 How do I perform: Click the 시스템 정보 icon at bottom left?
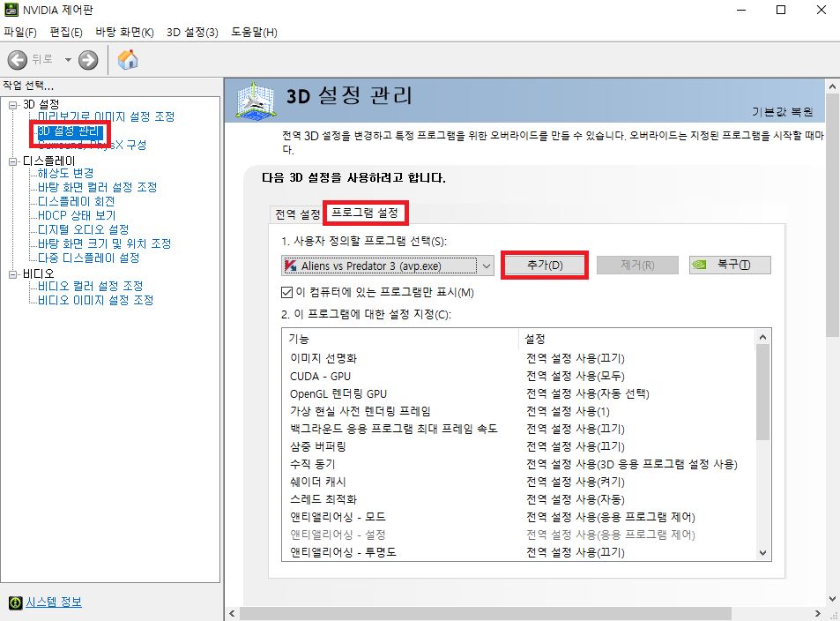pyautogui.click(x=16, y=602)
